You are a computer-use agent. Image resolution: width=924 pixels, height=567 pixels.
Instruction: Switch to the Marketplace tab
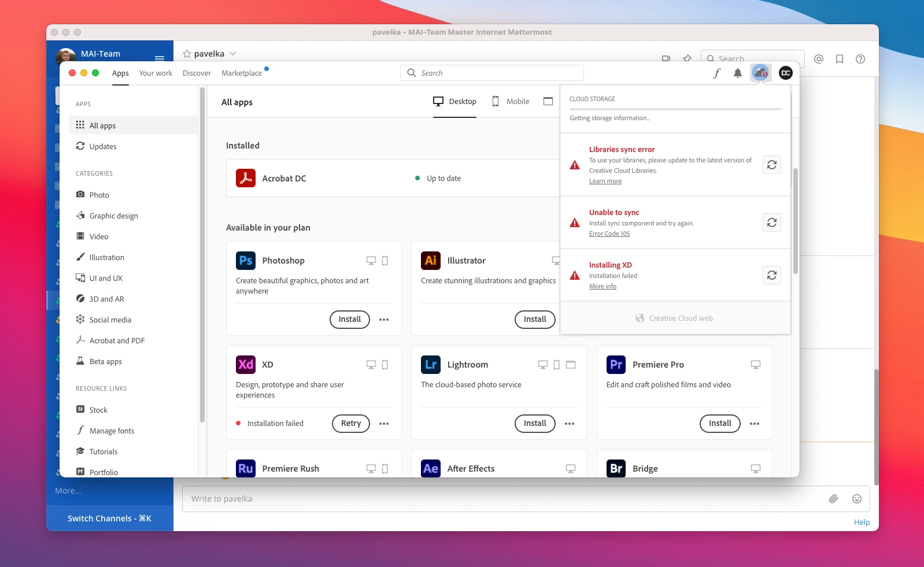click(x=242, y=73)
